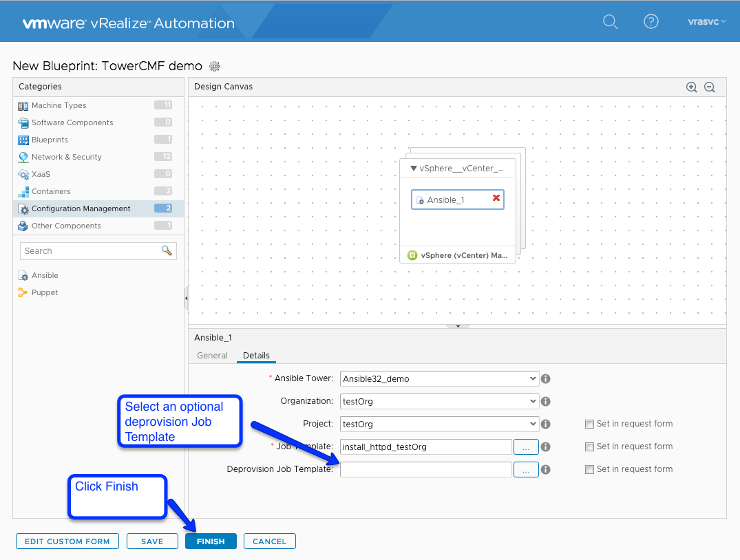Show info for Organization field
Viewport: 740px width, 560px height.
(x=546, y=402)
